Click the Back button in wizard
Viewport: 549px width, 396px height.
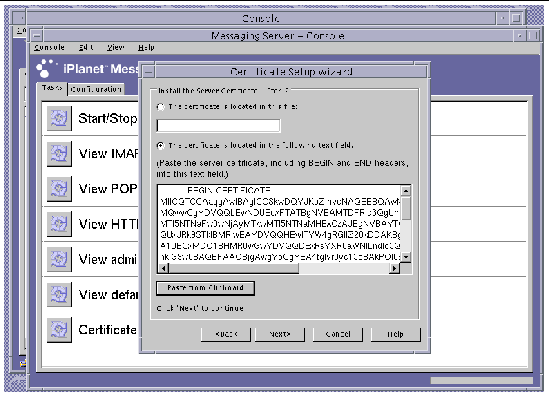(226, 334)
